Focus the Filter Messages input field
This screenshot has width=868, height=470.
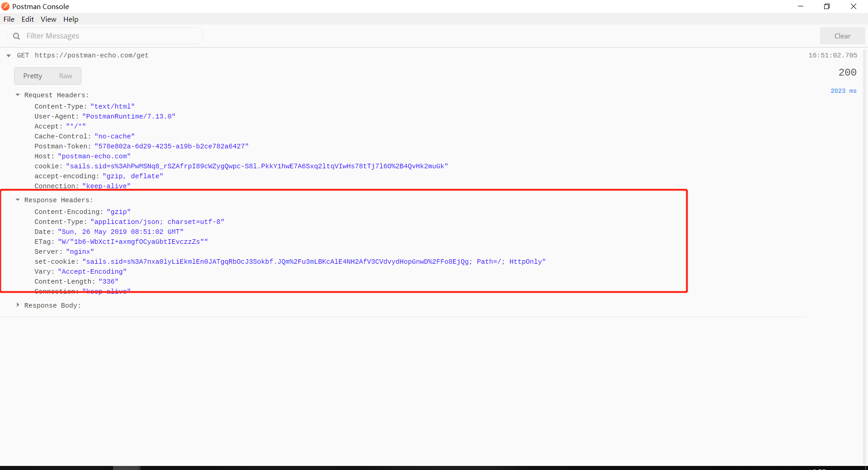click(x=105, y=36)
